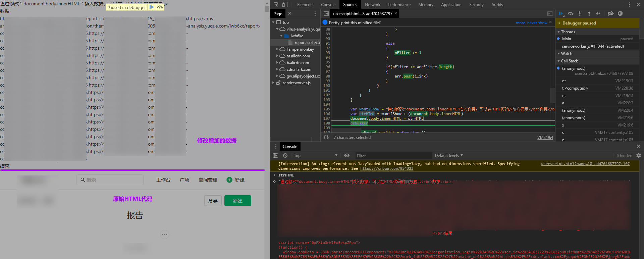The width and height of the screenshot is (644, 259).
Task: Click the 搜索 search box on the page
Action: 110,180
